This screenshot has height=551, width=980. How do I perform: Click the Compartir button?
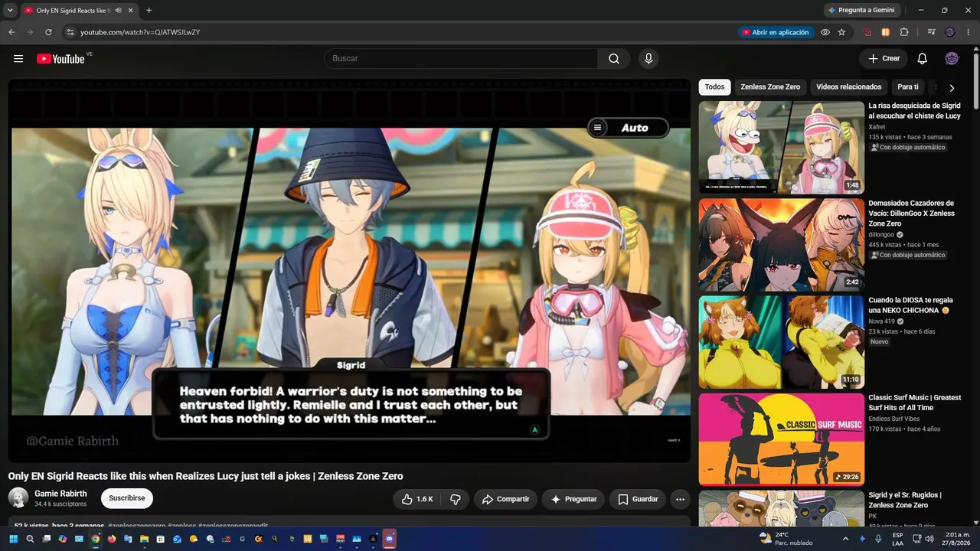(505, 499)
